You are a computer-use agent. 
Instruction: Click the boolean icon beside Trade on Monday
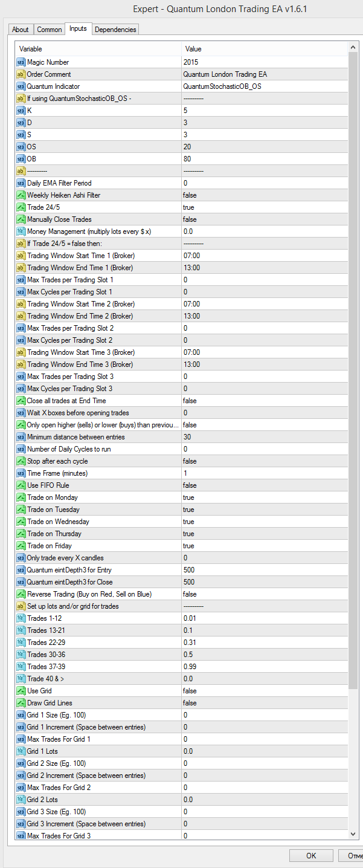[x=21, y=497]
